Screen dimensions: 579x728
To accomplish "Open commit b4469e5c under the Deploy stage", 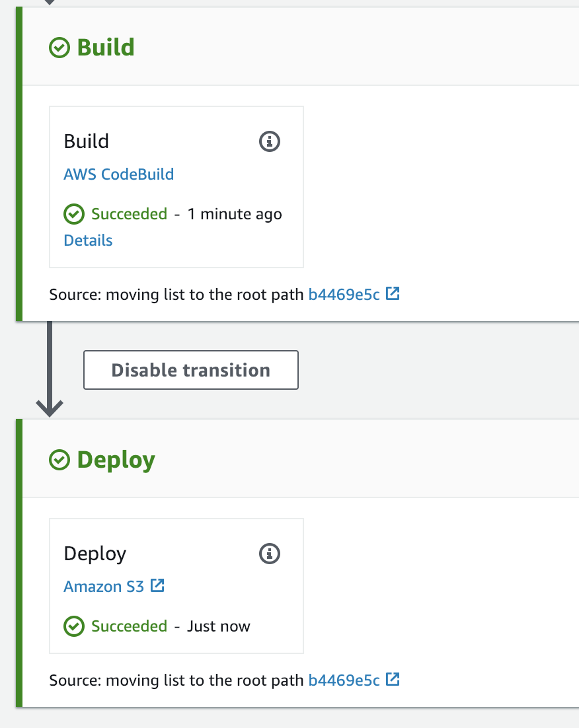I will (344, 680).
